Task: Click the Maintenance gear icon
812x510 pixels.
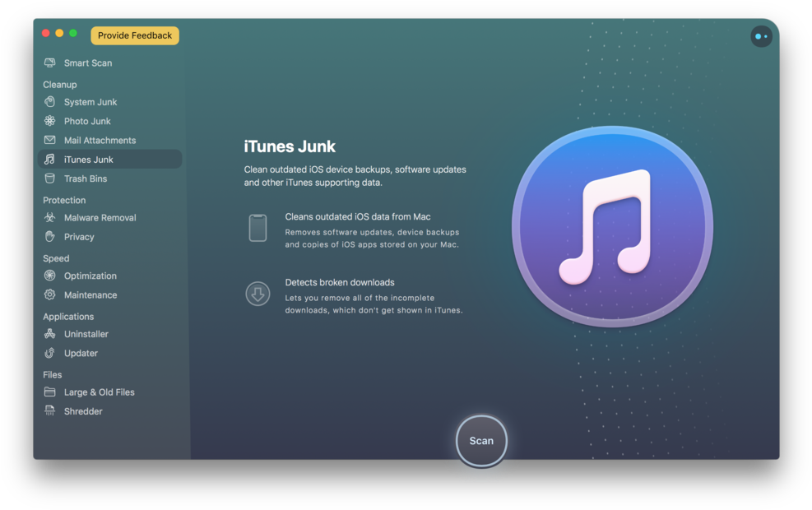Action: (49, 294)
